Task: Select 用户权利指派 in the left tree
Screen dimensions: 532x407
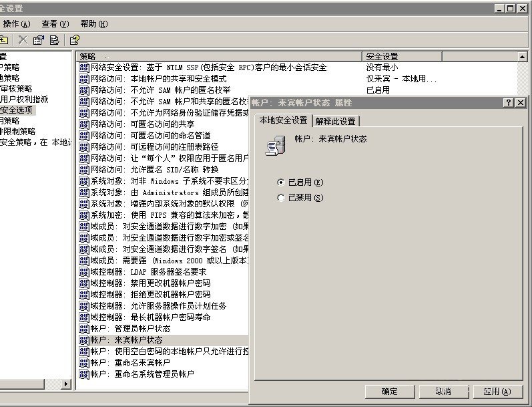Action: [24, 99]
